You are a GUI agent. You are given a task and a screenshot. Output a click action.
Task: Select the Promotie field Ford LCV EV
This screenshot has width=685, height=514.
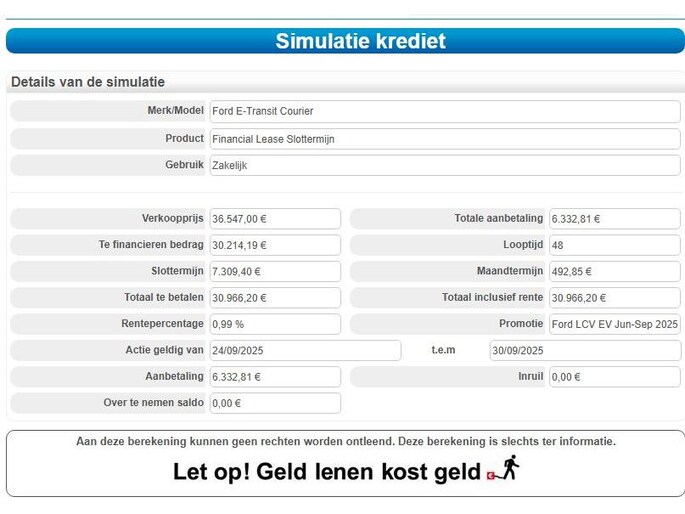[614, 324]
